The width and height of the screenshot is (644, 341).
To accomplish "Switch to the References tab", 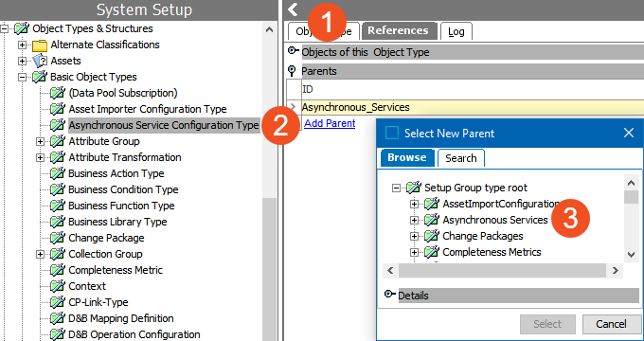I will [x=398, y=31].
